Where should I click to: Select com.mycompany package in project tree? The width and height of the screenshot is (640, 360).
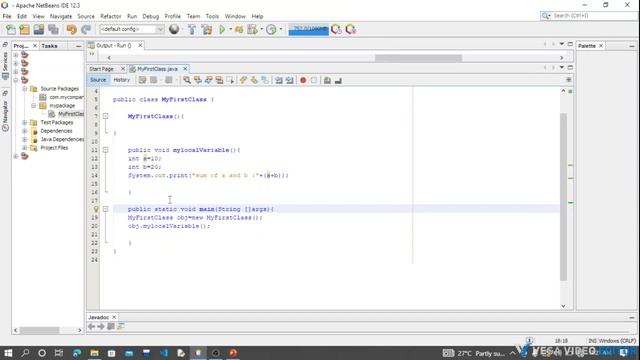(x=66, y=97)
